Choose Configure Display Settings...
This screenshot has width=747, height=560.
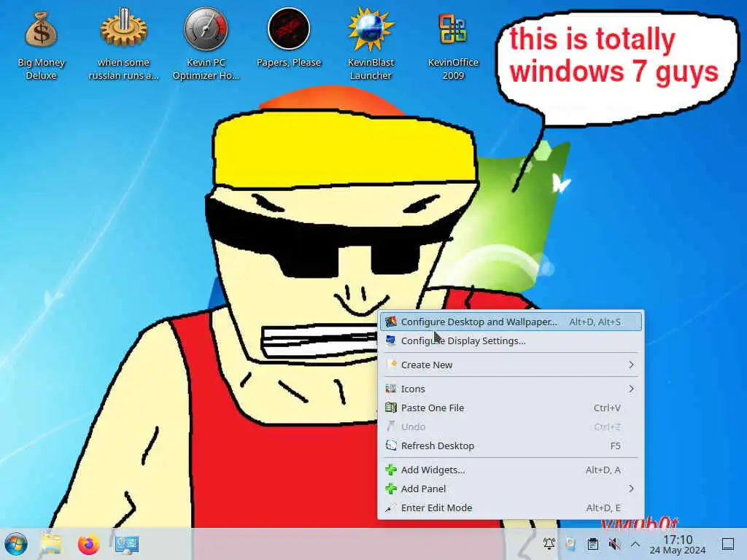pyautogui.click(x=511, y=341)
